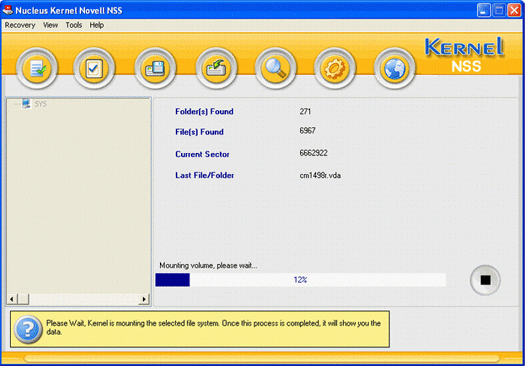Select the SYS computer icon in the tree
The height and width of the screenshot is (366, 525).
26,104
